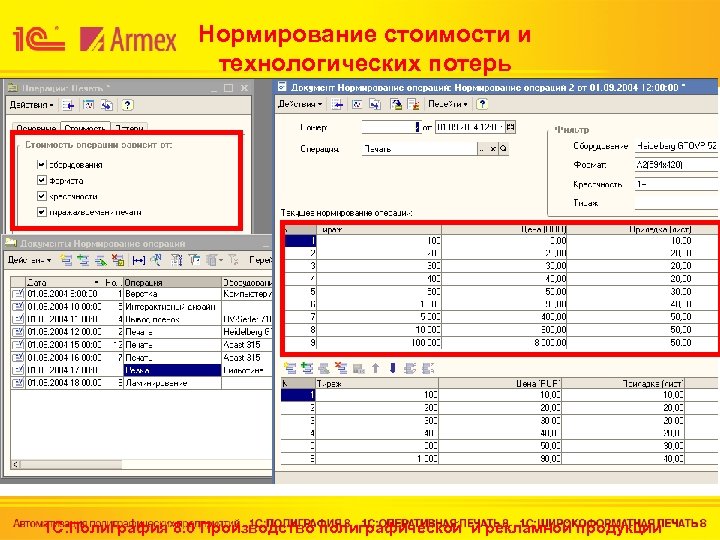The image size is (720, 540).
Task: Click the 100 000 тираж cell in row 9
Action: pos(379,343)
